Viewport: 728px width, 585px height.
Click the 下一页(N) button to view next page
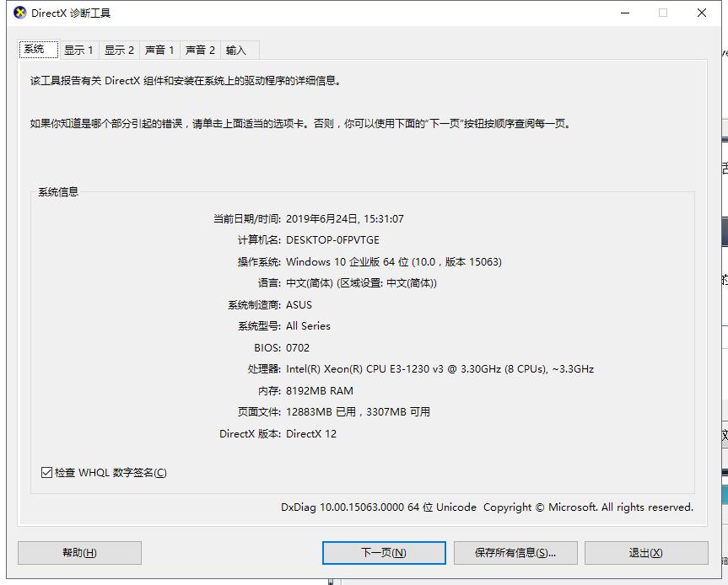coord(384,553)
